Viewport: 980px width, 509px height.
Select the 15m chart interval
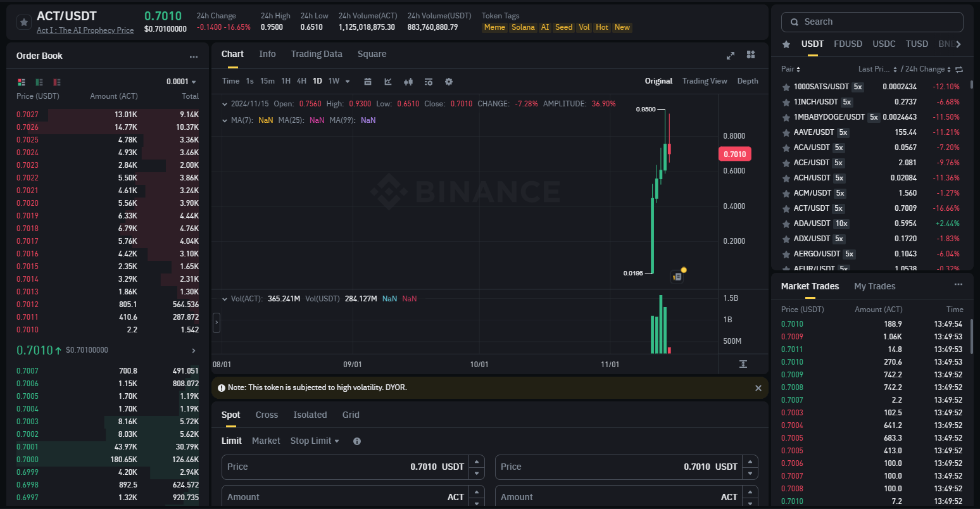click(267, 81)
